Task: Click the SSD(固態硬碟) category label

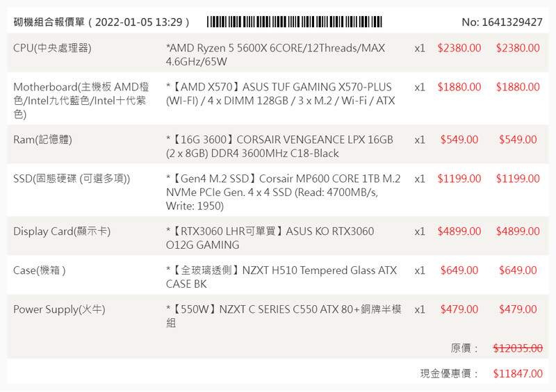Action: pos(72,179)
